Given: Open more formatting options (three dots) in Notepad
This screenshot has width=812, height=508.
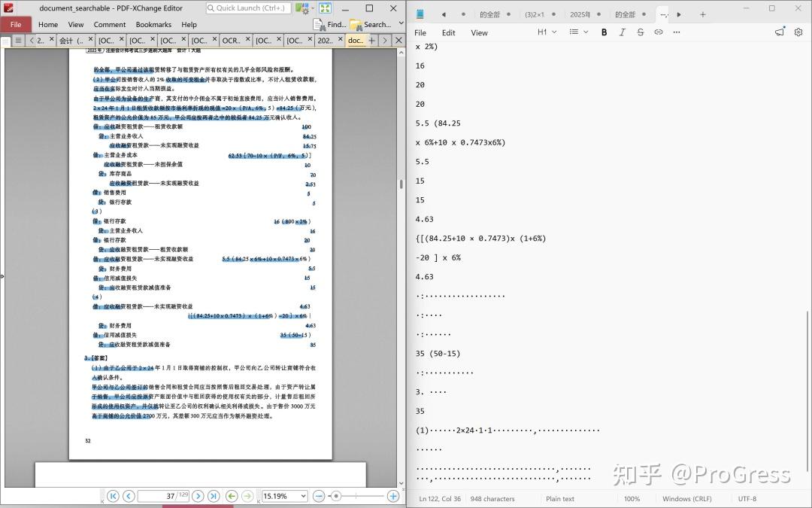Looking at the screenshot, I should (x=677, y=32).
